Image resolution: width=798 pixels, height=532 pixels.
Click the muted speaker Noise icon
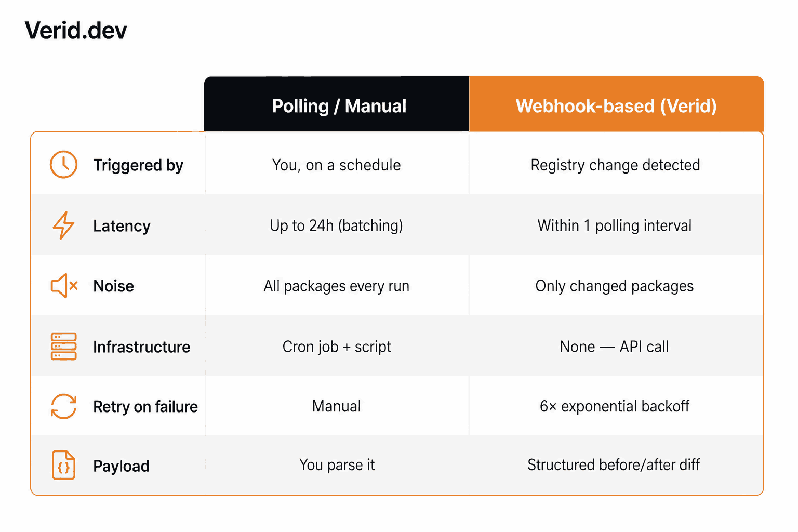64,286
